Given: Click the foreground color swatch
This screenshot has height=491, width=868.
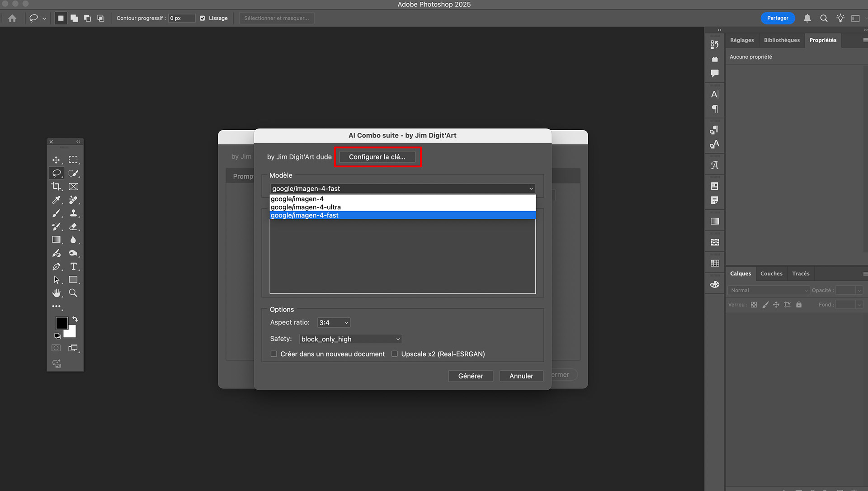Looking at the screenshot, I should 61,322.
